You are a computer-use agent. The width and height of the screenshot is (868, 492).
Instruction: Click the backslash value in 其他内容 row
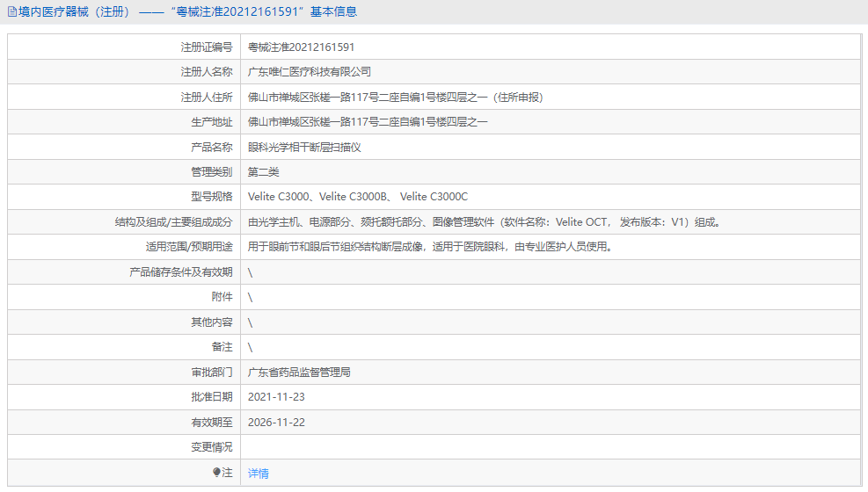251,322
